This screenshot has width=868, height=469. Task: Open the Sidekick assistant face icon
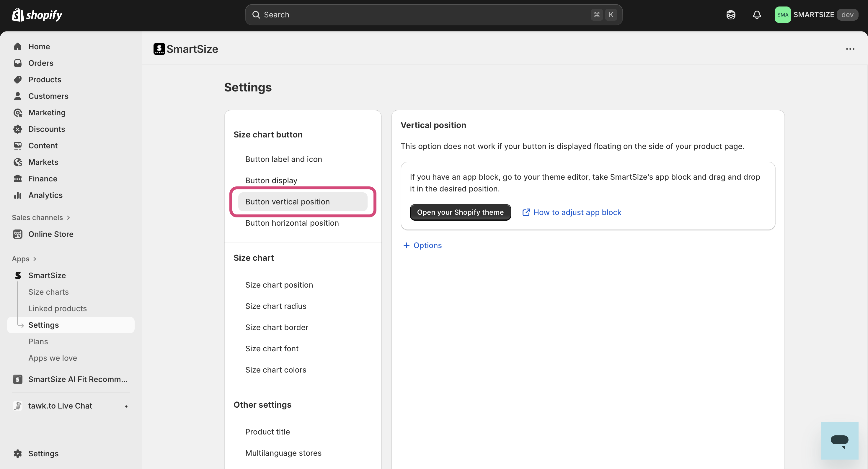[730, 15]
